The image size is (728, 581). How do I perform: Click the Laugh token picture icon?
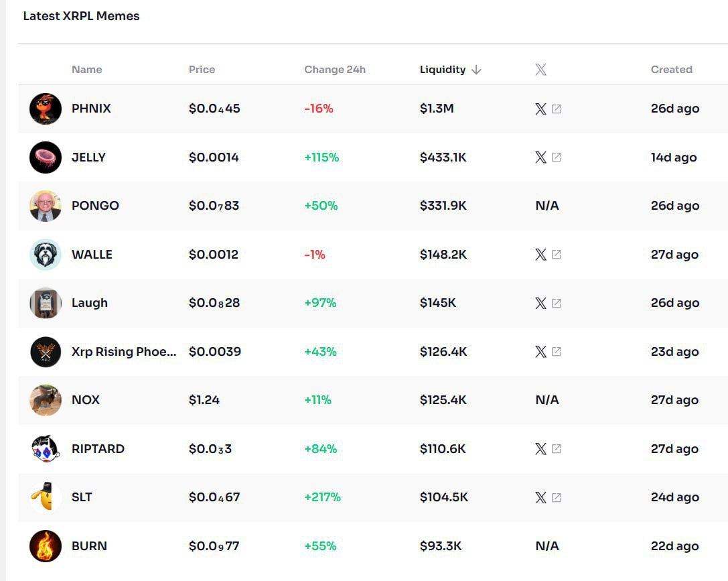click(x=45, y=303)
